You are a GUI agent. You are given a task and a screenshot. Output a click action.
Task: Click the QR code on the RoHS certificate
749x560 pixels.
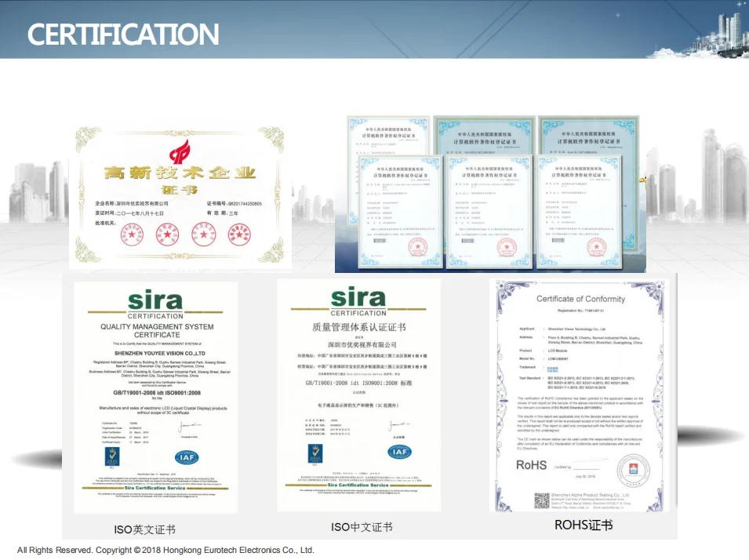point(542,499)
